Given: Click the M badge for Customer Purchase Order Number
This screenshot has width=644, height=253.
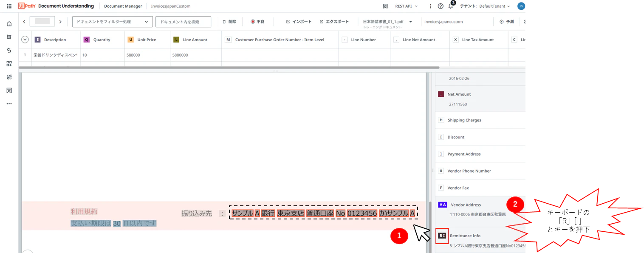Looking at the screenshot, I should tap(228, 40).
